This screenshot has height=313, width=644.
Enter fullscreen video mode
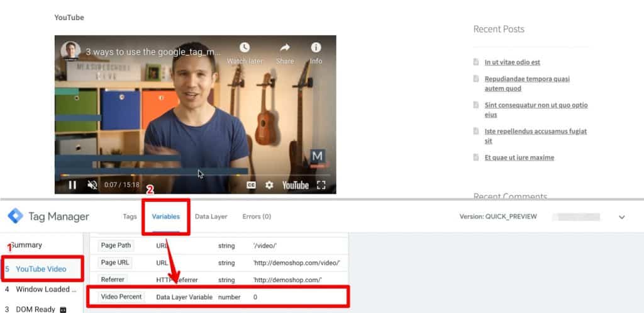[x=321, y=185]
